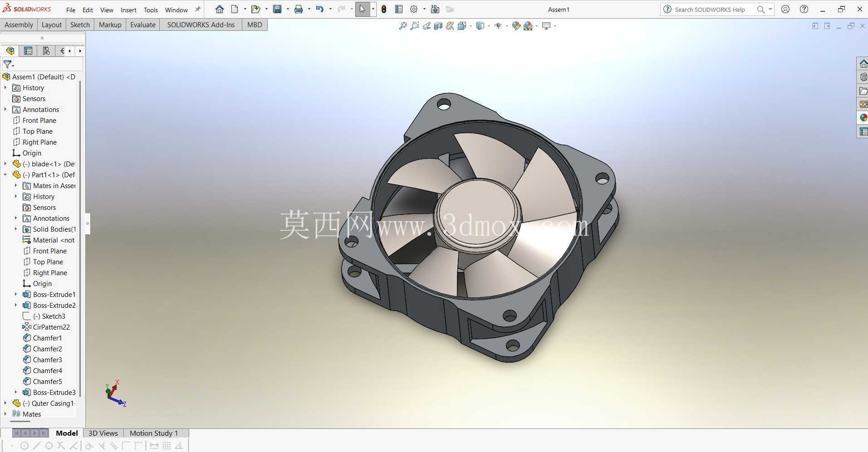Image resolution: width=868 pixels, height=452 pixels.
Task: Click the View Orientation cube icon
Action: 462,26
